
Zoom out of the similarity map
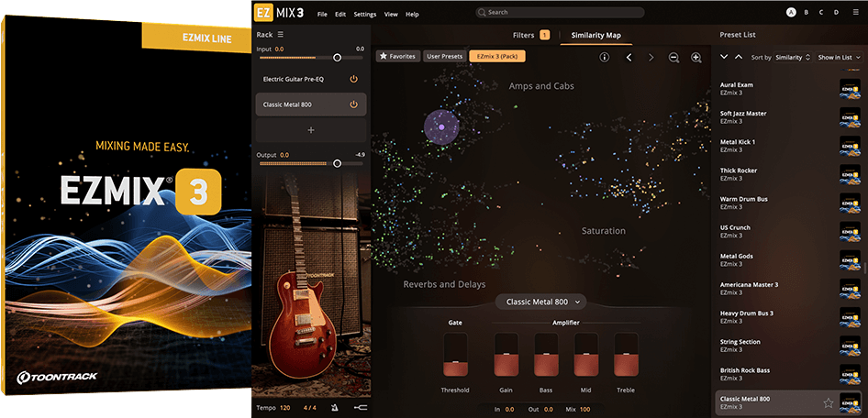pos(673,57)
